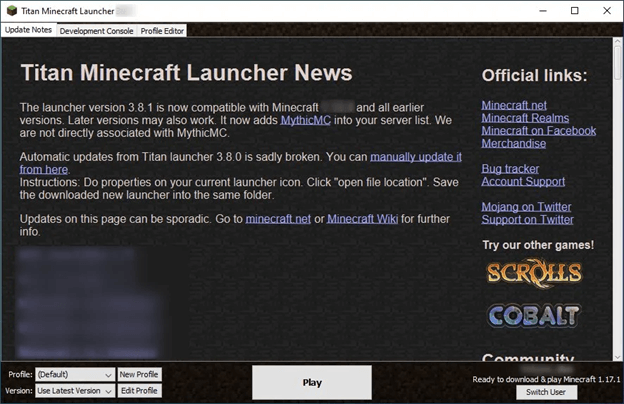Select the Update Notes tab
Screen dimensions: 624x404
[x=29, y=30]
